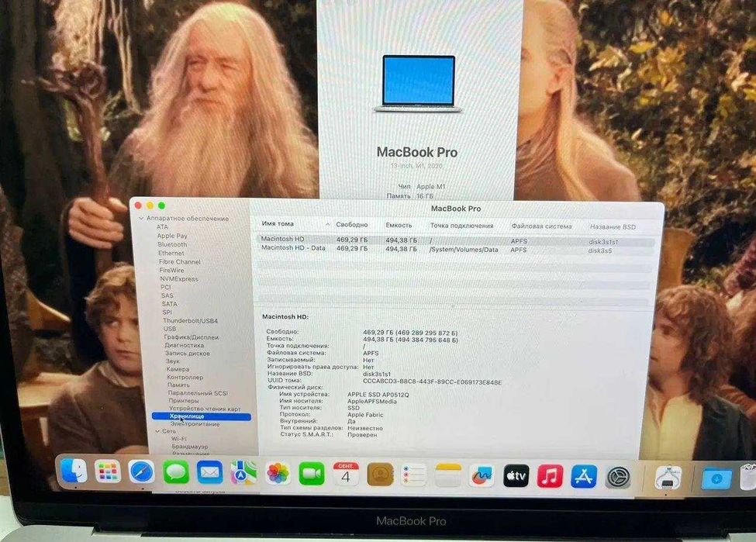Image resolution: width=756 pixels, height=542 pixels.
Task: Select Fibre Channel in the sidebar
Action: click(x=179, y=262)
